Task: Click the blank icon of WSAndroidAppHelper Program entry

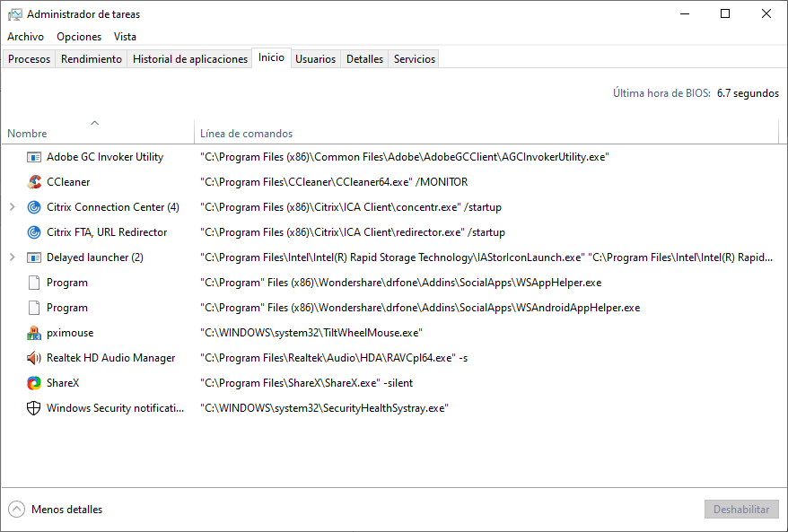Action: (34, 308)
